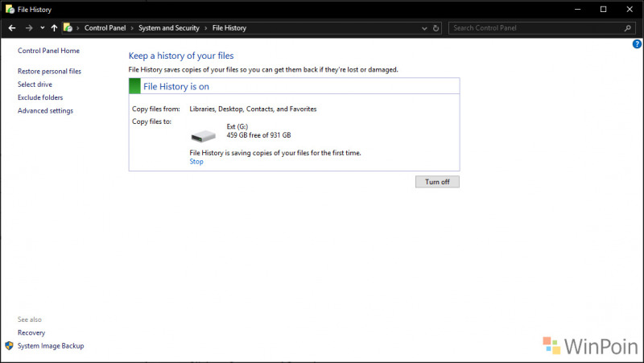The width and height of the screenshot is (644, 363).
Task: Go back with the navigation arrow
Action: (x=12, y=28)
